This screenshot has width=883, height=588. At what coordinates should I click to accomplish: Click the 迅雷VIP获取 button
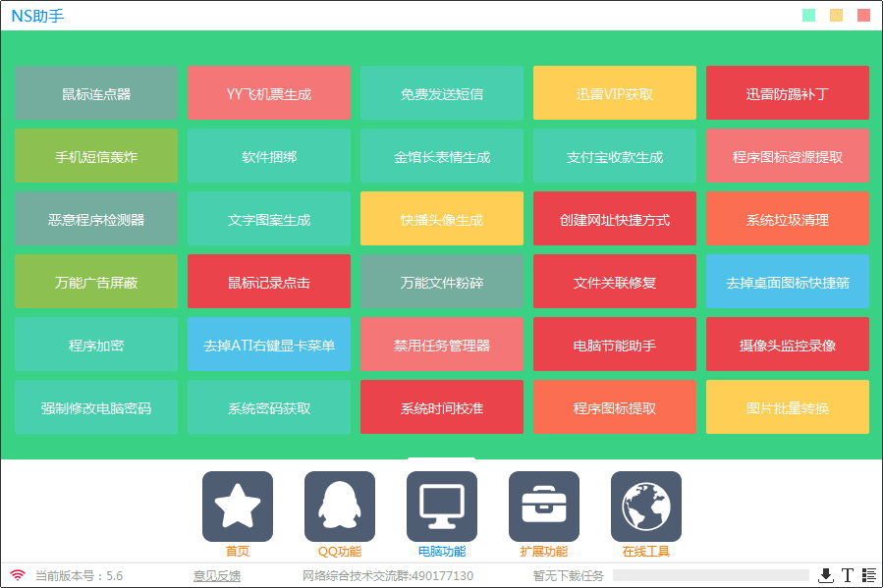pos(614,92)
